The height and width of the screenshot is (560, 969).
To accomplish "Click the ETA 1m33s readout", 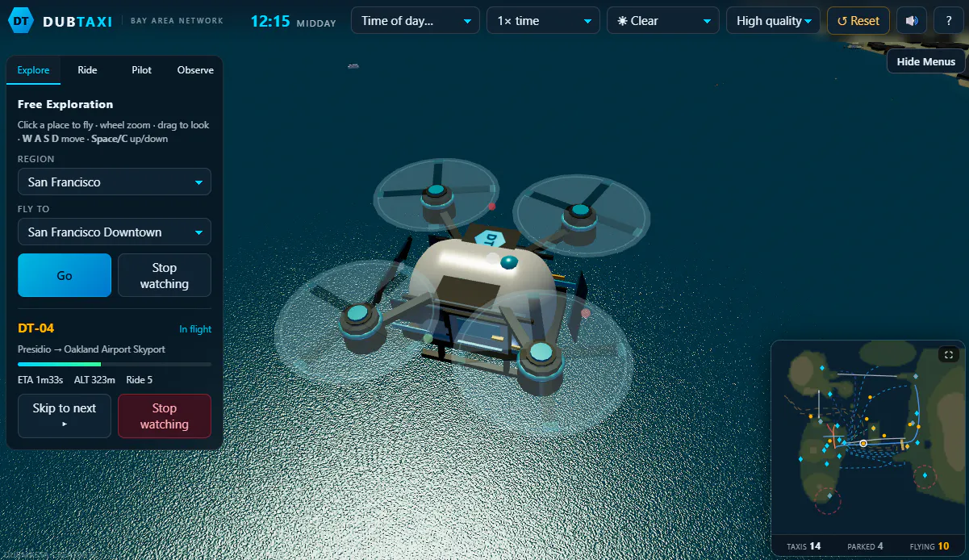I will click(x=41, y=380).
